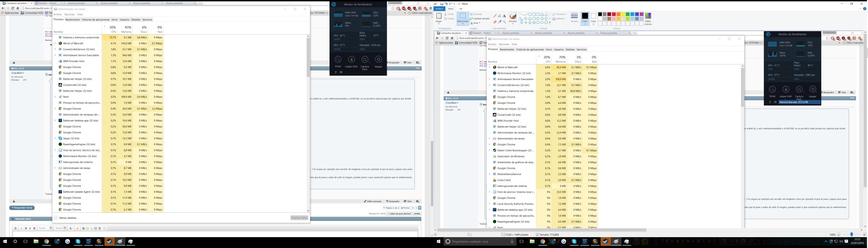Choose the red swatch in Paint's palette

pyautogui.click(x=614, y=14)
